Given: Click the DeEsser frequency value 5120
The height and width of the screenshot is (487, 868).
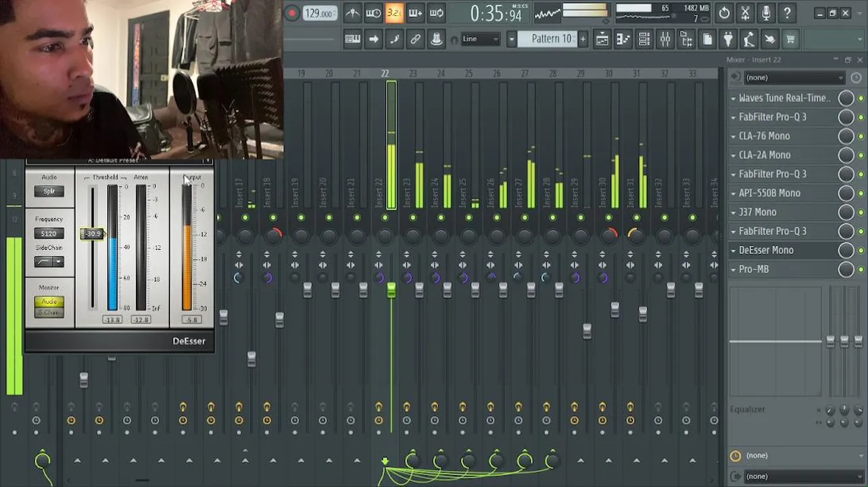Looking at the screenshot, I should click(x=49, y=233).
